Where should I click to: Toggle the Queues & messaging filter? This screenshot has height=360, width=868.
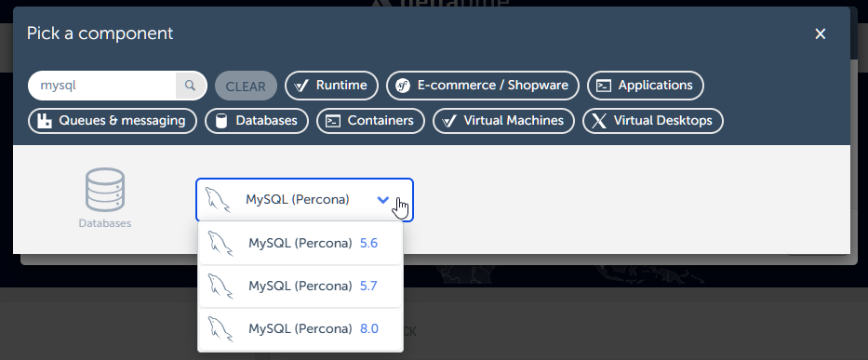coord(113,121)
